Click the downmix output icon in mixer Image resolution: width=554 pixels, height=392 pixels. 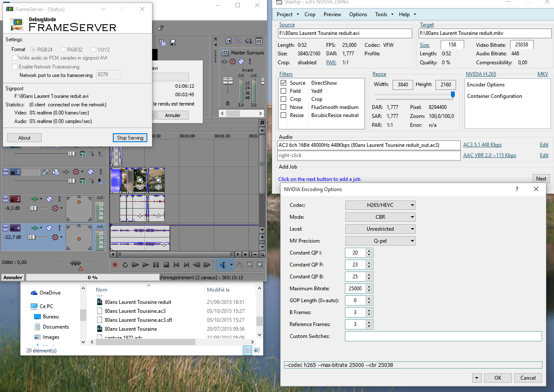(238, 41)
